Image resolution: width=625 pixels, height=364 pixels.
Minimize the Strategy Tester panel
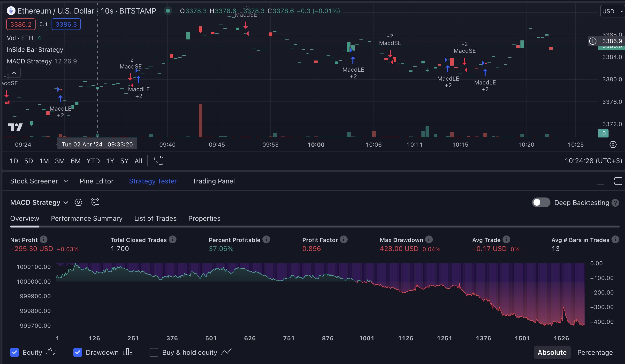tap(601, 184)
